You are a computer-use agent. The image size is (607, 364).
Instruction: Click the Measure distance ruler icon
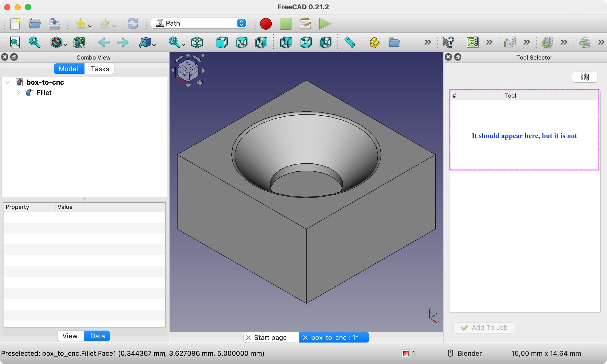click(349, 42)
